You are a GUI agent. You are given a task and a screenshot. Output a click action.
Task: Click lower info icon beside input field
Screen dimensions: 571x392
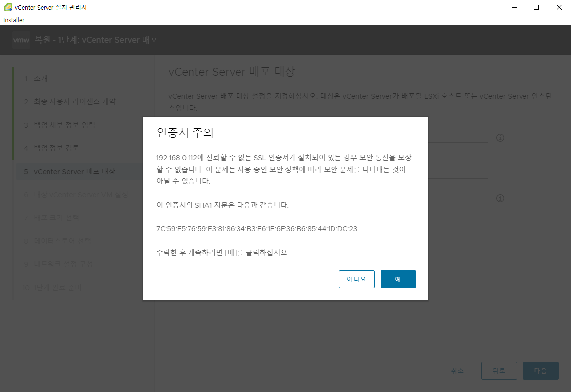tap(500, 198)
